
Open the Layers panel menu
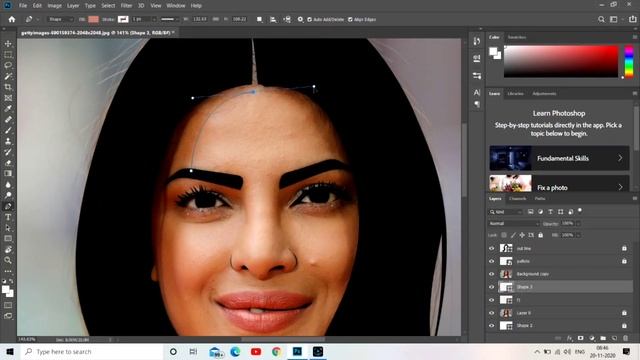click(x=635, y=198)
